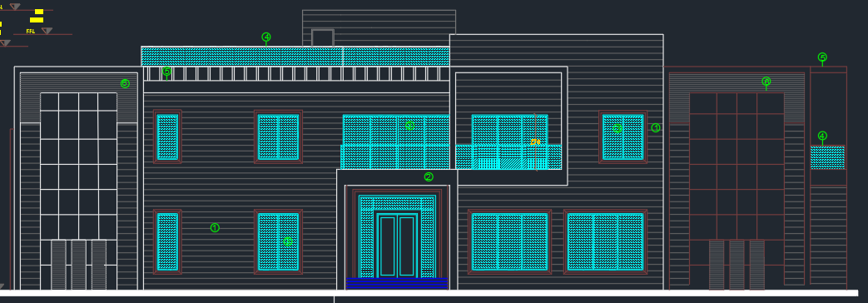This screenshot has width=868, height=303.
Task: Pick green 5 marker at far top right
Action: [822, 57]
